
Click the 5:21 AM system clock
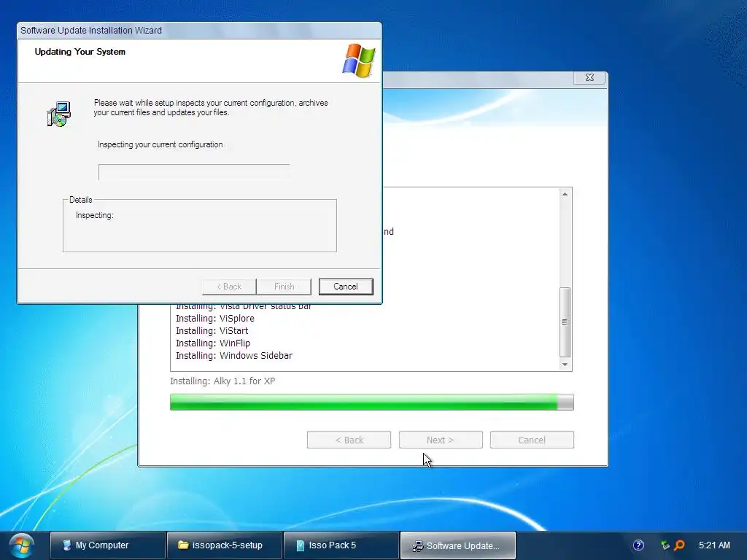click(714, 545)
